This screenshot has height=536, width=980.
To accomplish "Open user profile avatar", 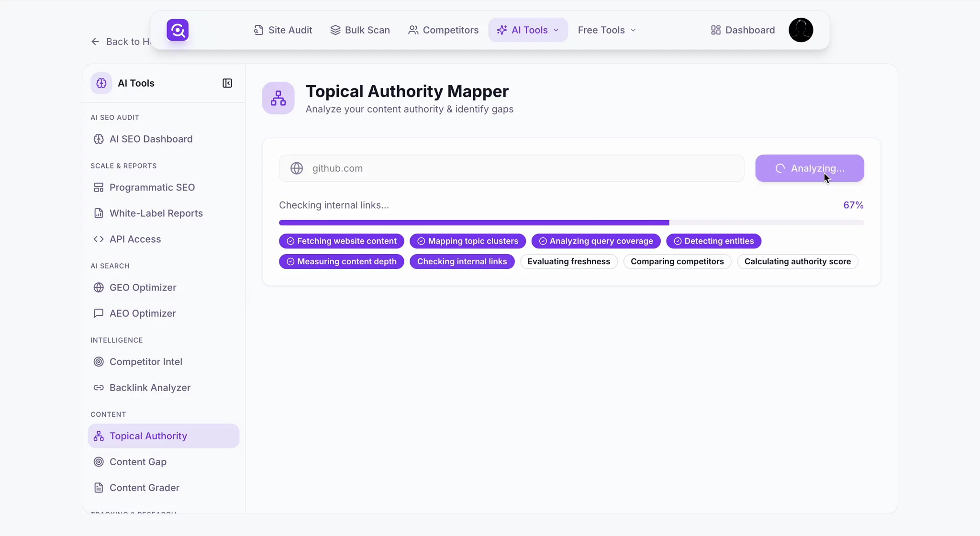I will coord(801,30).
